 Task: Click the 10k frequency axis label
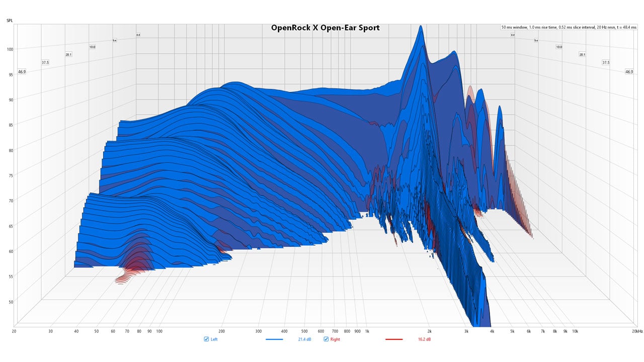click(x=575, y=331)
